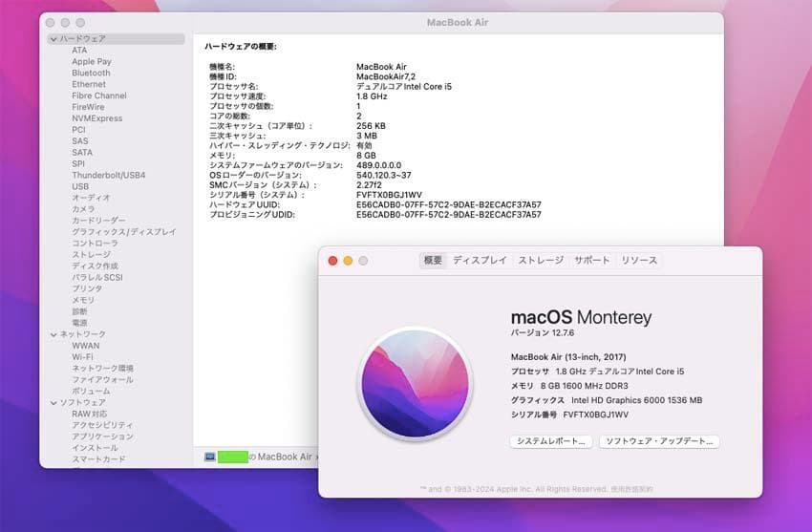Open the ストレージ tab in About window
Image resolution: width=812 pixels, height=532 pixels.
(x=541, y=261)
